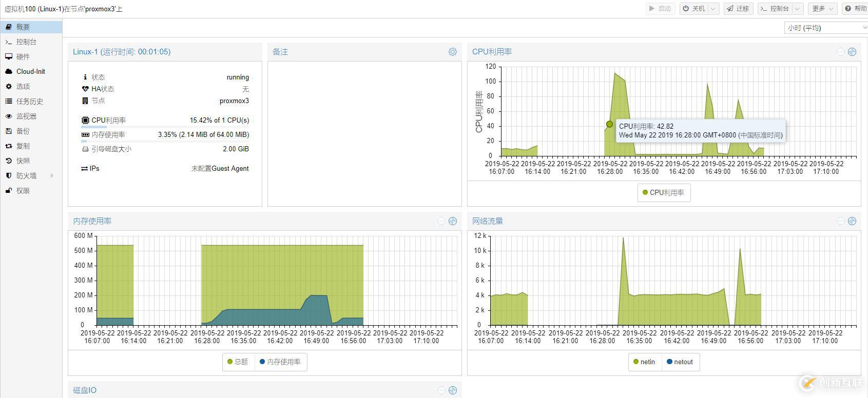Click the 关机 shutdown button
The image size is (868, 398).
click(693, 9)
